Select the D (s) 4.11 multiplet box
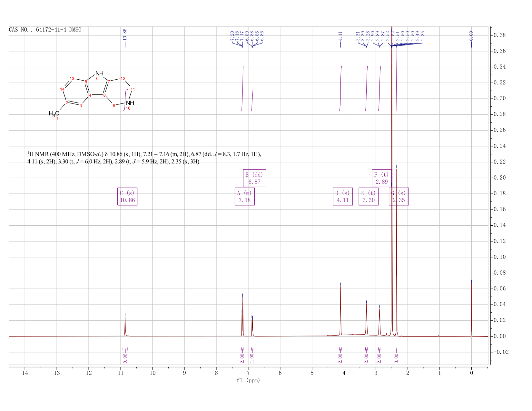Viewport: 532px width, 411px height. tap(343, 196)
